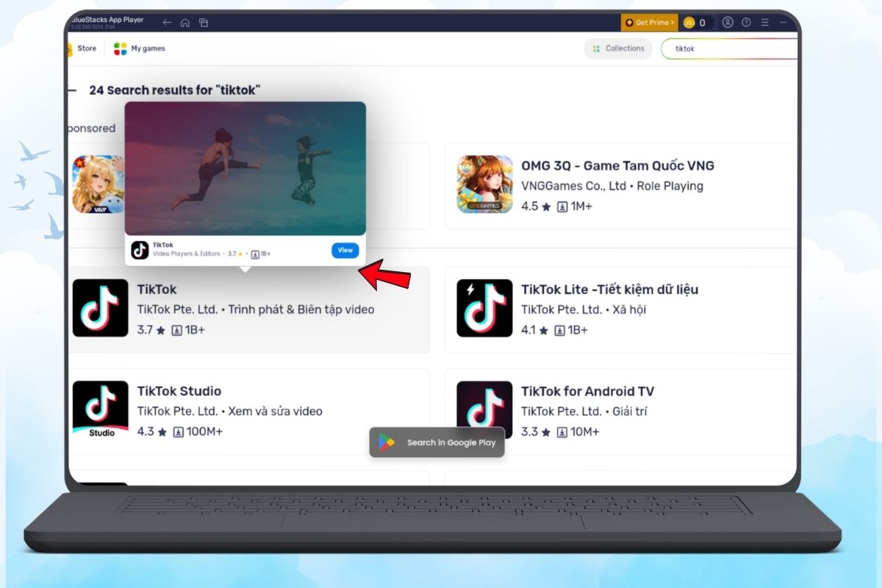
Task: Open the Collections button
Action: coord(618,49)
